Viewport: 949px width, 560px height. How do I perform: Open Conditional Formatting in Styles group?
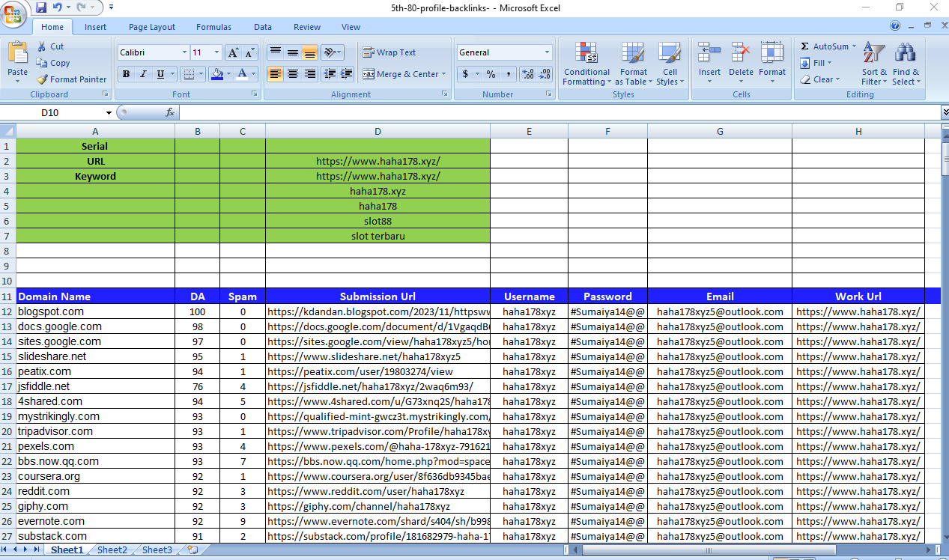pyautogui.click(x=586, y=64)
